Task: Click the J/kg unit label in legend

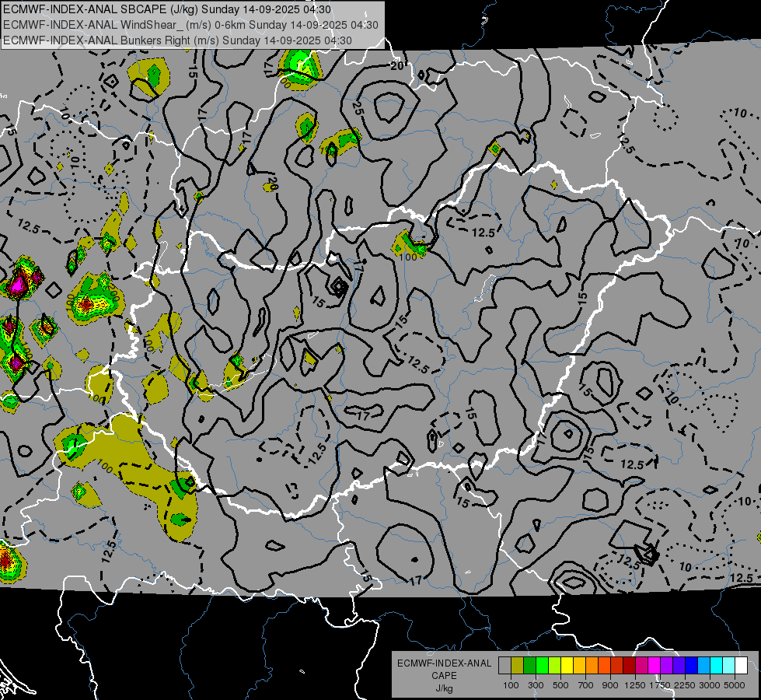Action: 444,688
